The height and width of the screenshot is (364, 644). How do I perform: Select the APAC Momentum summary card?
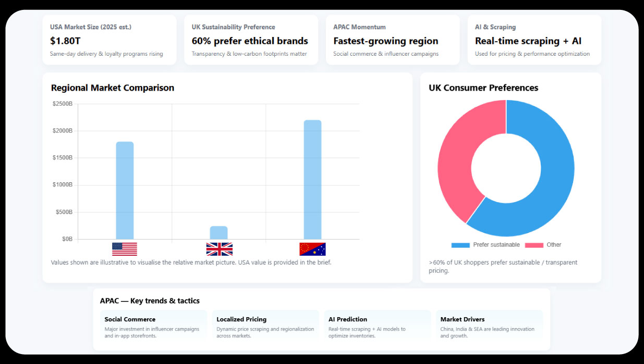click(x=393, y=40)
